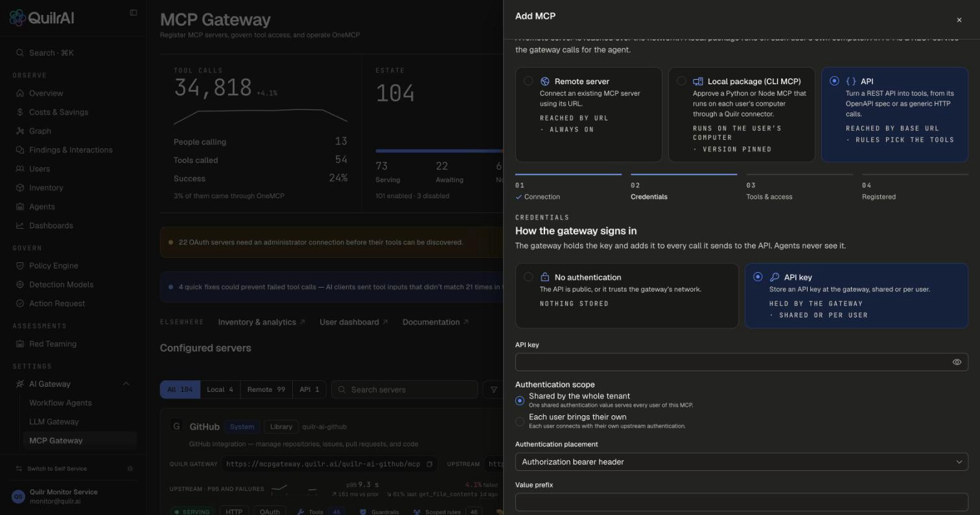Filter servers by API 1 tab
The width and height of the screenshot is (980, 515).
309,389
